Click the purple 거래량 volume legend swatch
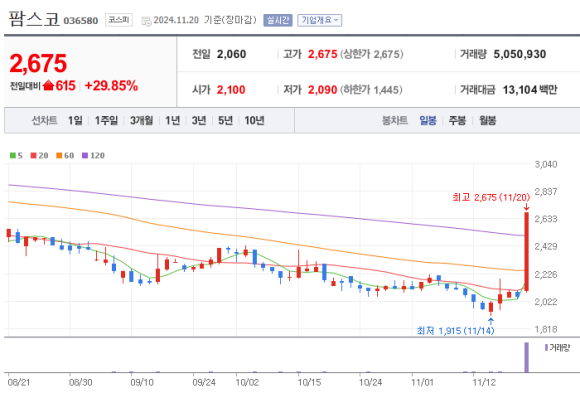Viewport: 580px width, 393px height. coord(546,347)
